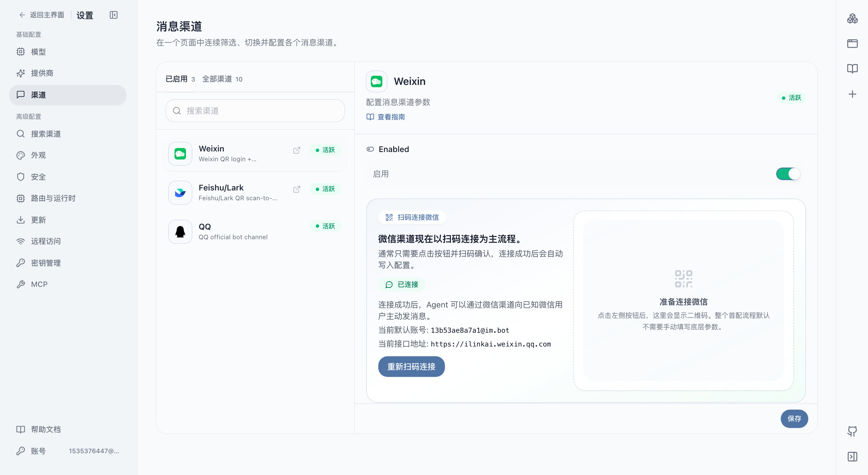Toggle the 启用 switch off
Image resolution: width=868 pixels, height=475 pixels.
(788, 174)
